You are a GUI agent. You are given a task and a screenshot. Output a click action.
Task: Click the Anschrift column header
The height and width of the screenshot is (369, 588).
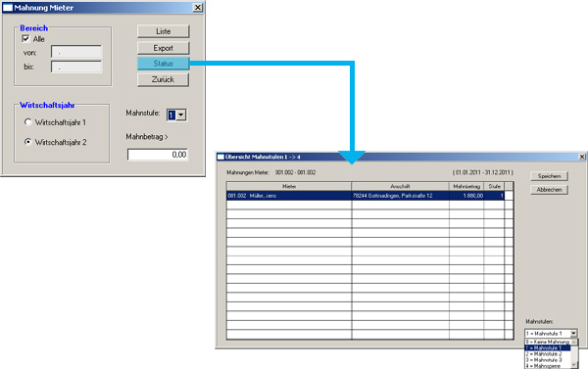point(400,186)
